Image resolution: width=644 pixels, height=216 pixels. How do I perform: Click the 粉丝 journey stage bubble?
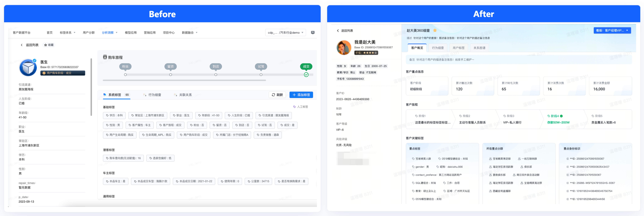click(125, 66)
